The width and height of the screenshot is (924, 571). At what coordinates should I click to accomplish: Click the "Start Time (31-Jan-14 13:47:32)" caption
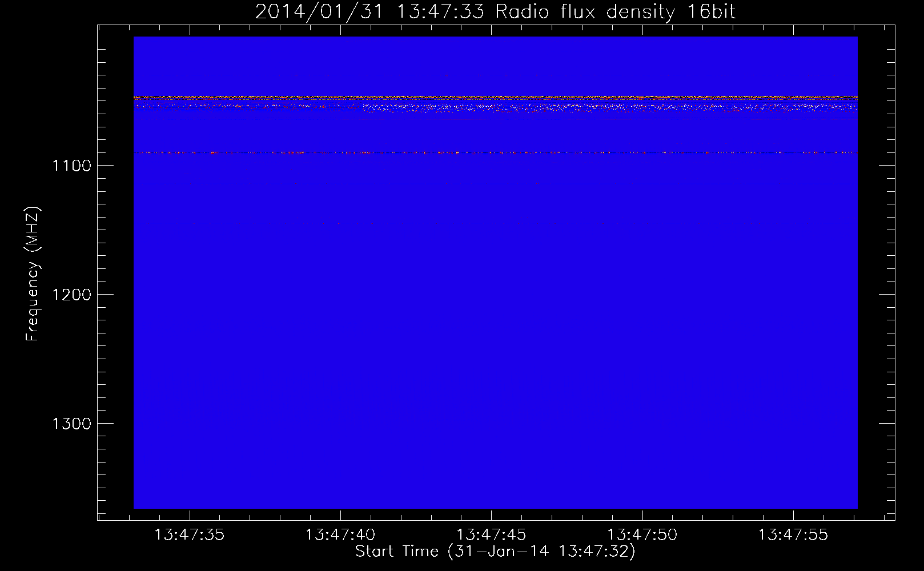(x=495, y=552)
